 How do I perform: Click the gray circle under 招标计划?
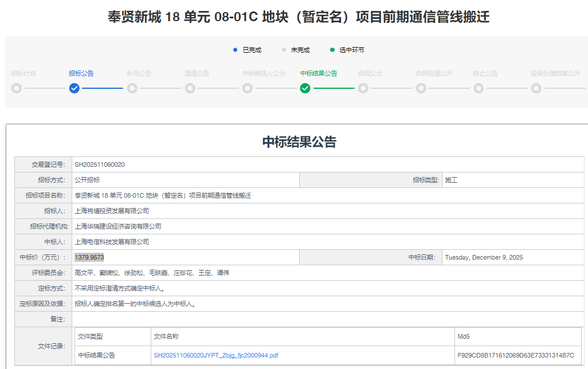16,88
